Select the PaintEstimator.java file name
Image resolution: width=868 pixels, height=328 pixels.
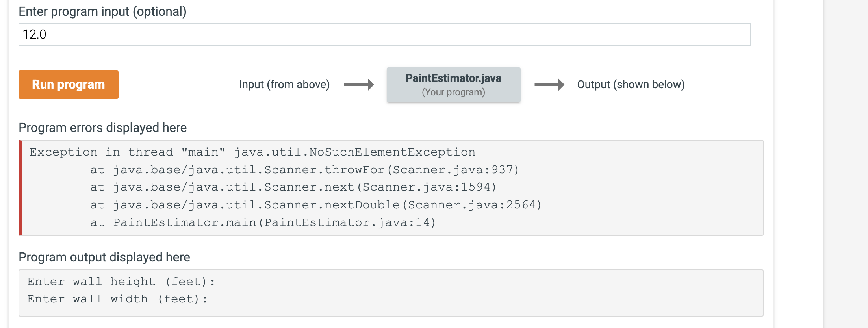coord(453,78)
